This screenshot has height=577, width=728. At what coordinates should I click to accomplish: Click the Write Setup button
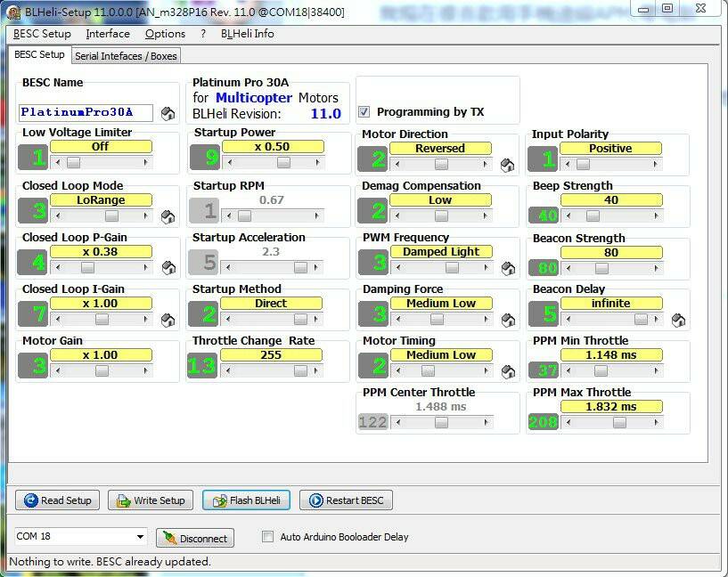tap(151, 500)
